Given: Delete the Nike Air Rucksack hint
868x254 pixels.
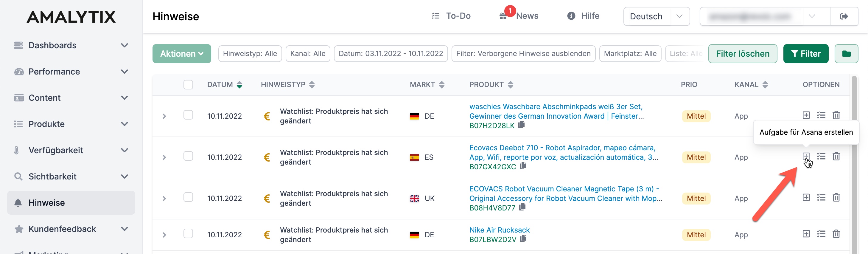Looking at the screenshot, I should tap(836, 234).
